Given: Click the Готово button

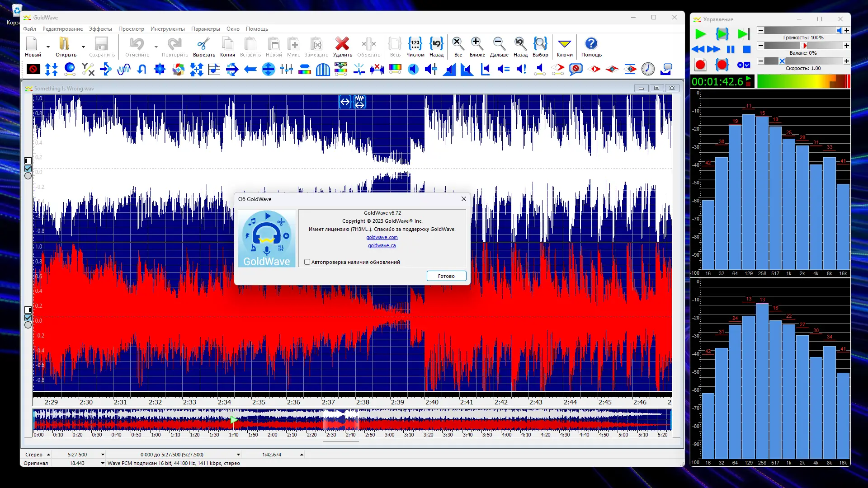Looking at the screenshot, I should (x=446, y=276).
